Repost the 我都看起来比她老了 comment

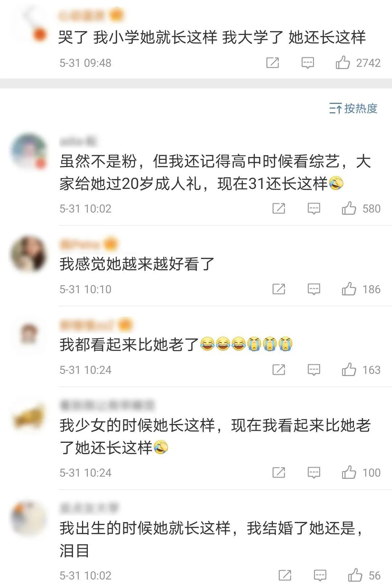279,370
